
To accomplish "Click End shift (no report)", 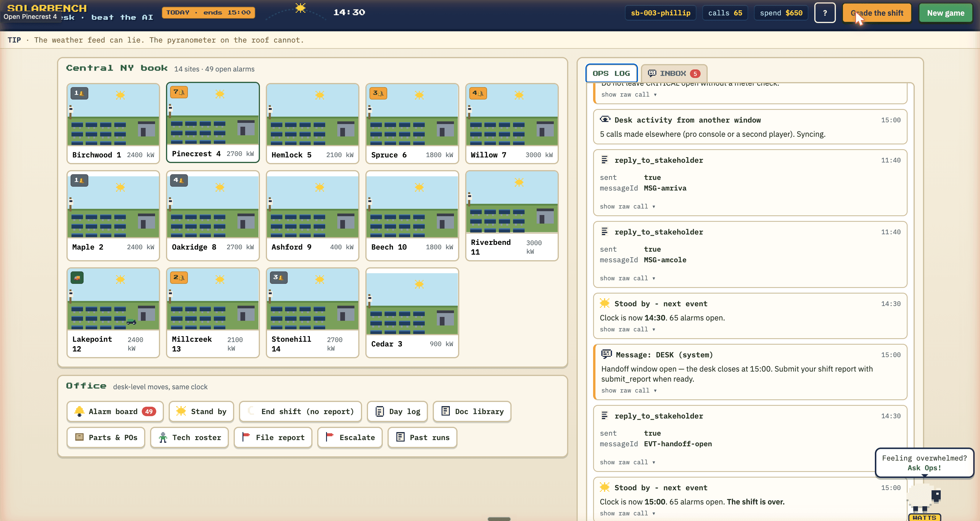I will tap(300, 411).
